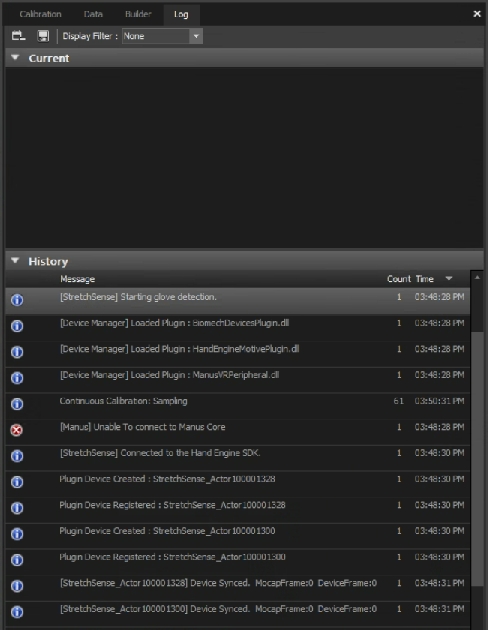Click info icon beside Continuous Calibration Sampling

pyautogui.click(x=17, y=404)
